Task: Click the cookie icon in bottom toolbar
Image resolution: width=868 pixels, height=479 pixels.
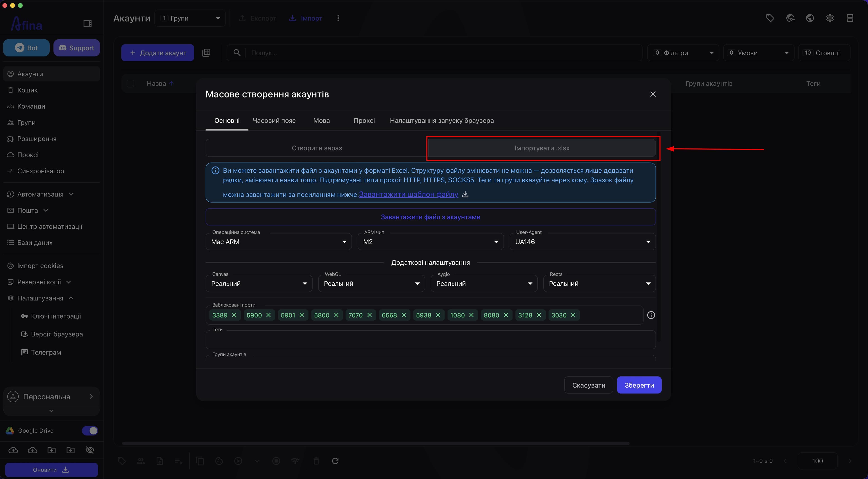Action: click(x=219, y=461)
